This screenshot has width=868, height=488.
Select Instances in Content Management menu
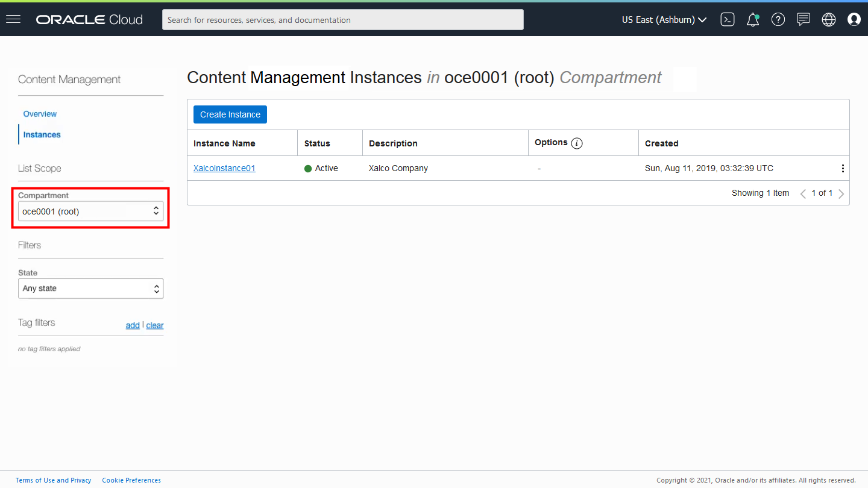(42, 134)
